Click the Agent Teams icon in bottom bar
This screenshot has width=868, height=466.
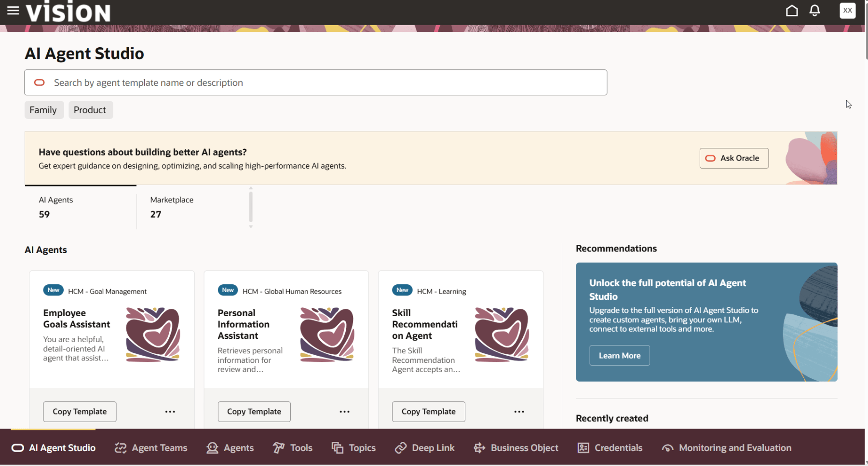click(x=121, y=448)
